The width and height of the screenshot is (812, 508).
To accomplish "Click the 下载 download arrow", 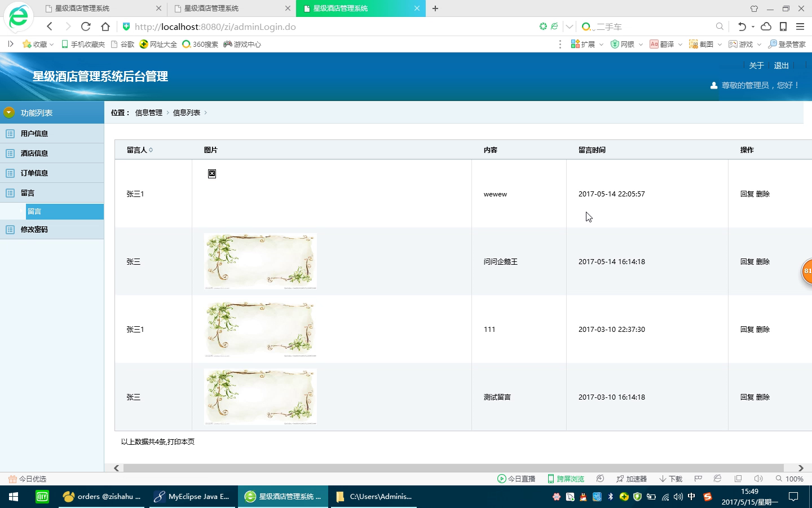I will [663, 479].
